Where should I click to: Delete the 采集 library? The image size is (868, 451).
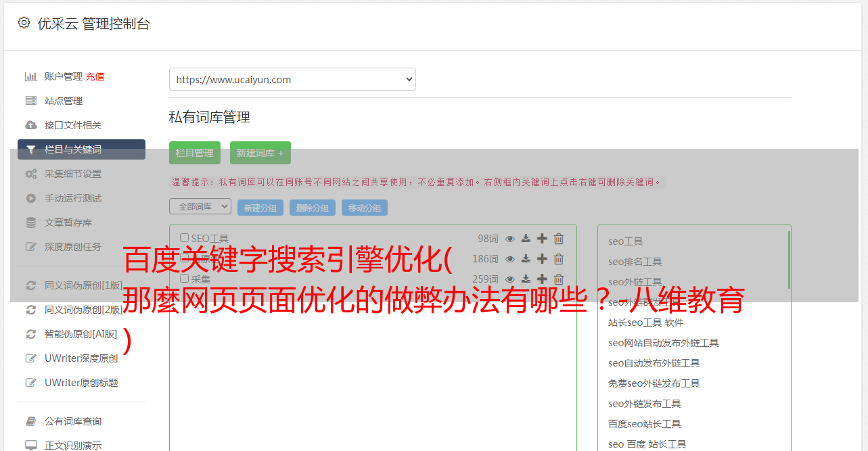[x=559, y=279]
